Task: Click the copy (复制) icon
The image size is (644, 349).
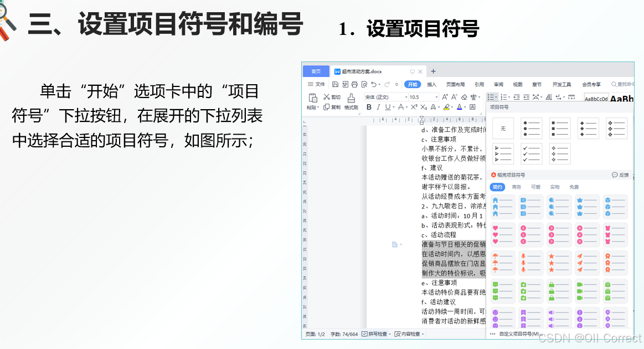Action: (x=327, y=107)
